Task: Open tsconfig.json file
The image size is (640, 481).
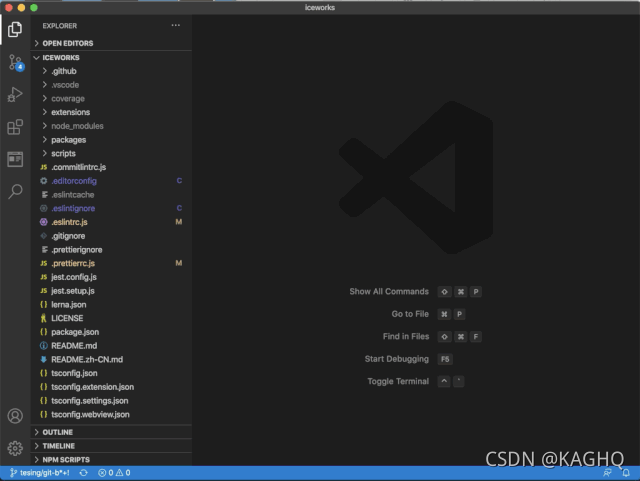Action: 111,373
